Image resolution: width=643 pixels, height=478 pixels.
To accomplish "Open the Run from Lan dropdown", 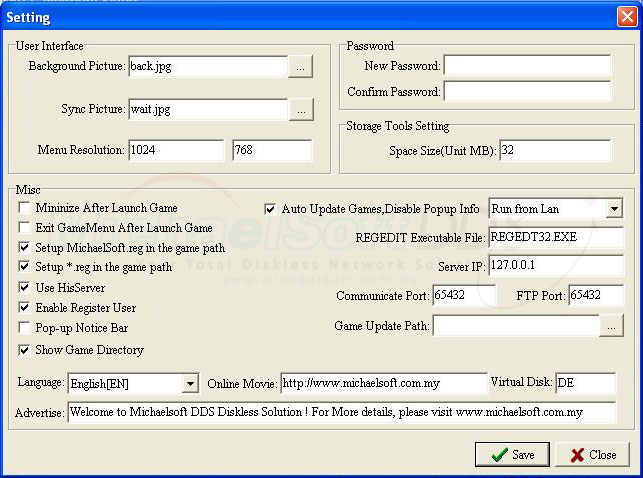I will tap(614, 209).
